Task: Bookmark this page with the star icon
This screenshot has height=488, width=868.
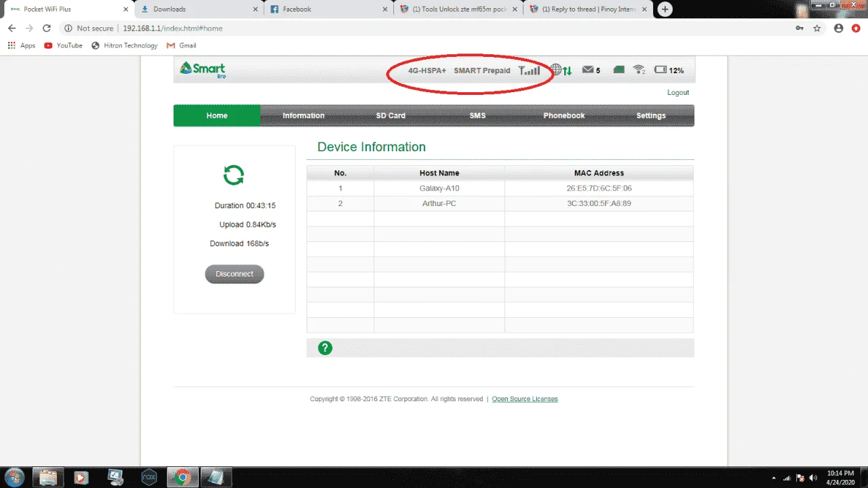Action: point(817,28)
